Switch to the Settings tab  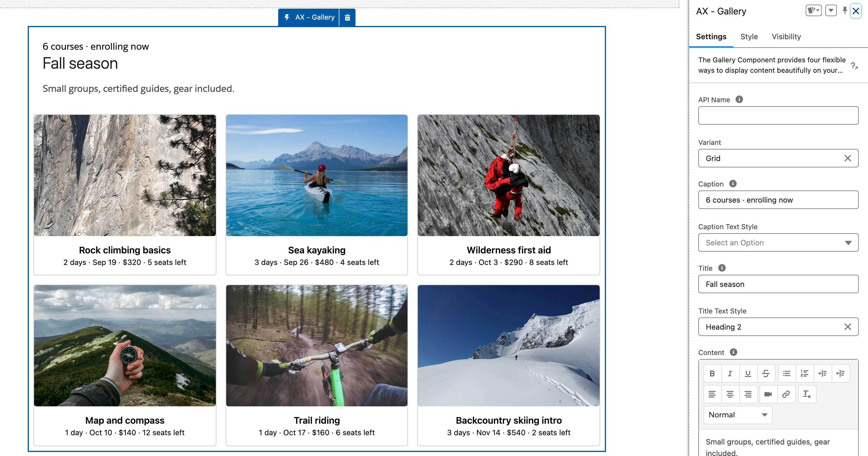click(711, 36)
